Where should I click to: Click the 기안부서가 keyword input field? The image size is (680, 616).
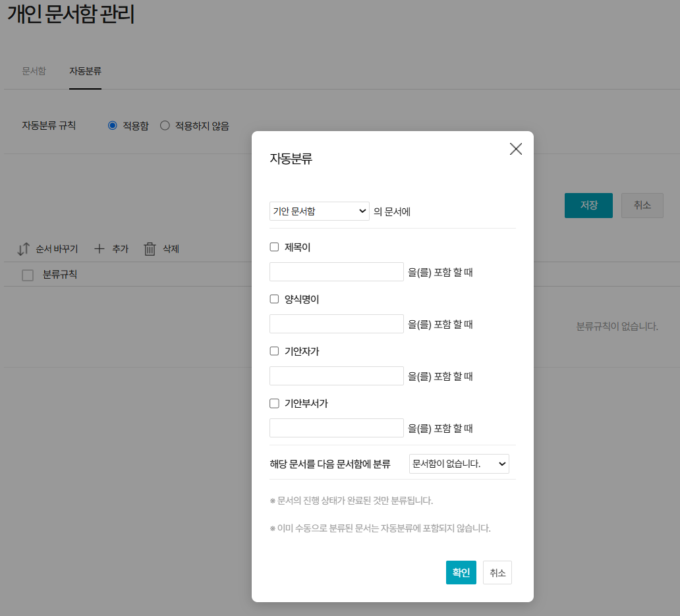(x=337, y=428)
